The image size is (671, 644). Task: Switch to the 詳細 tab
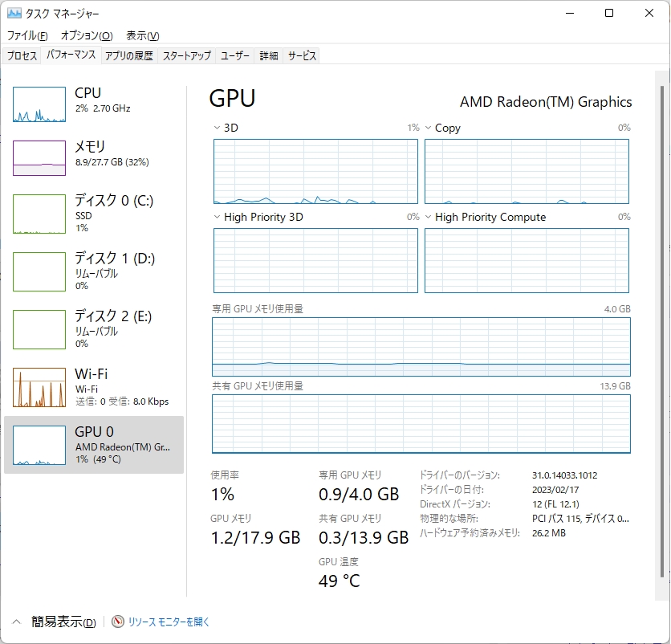click(268, 55)
